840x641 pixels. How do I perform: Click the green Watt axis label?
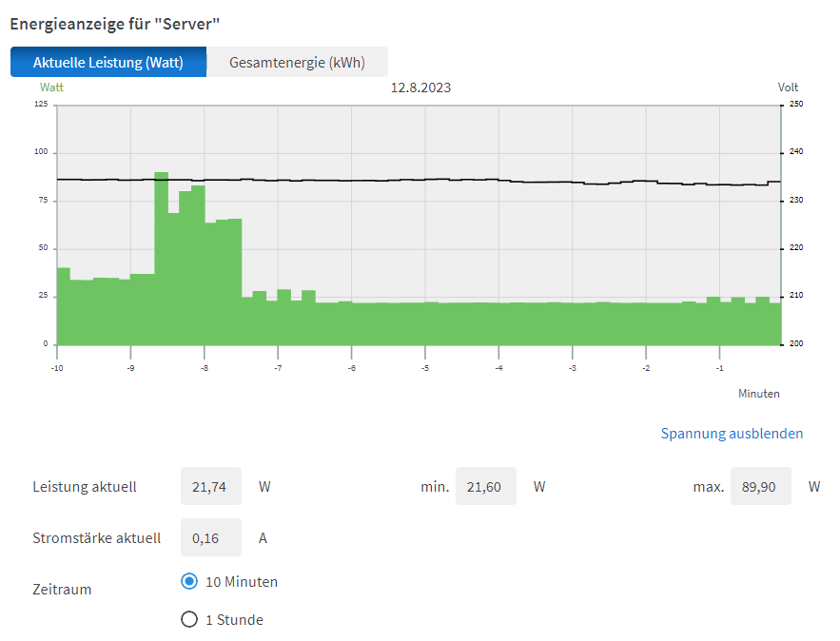(x=51, y=87)
